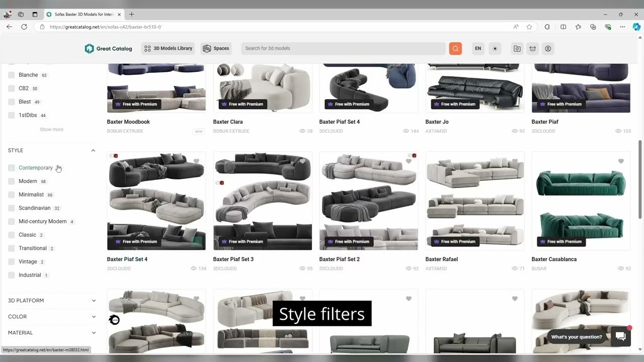Open the Baxter Rafael product link
The image size is (644, 362).
(442, 259)
